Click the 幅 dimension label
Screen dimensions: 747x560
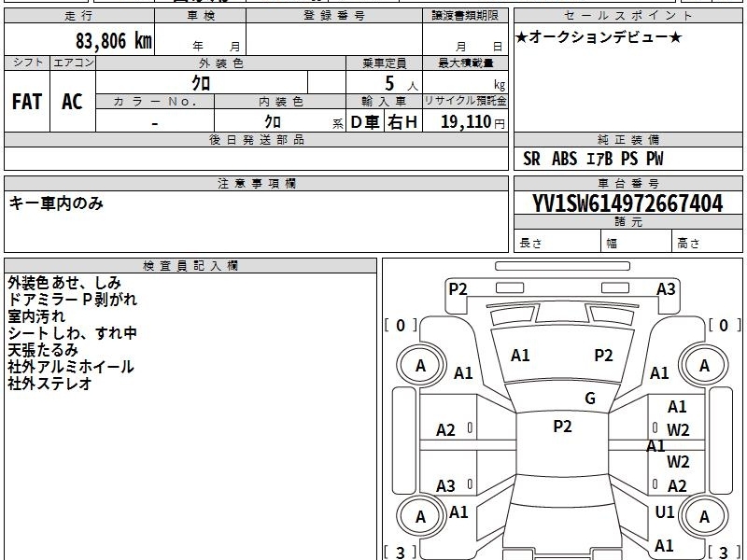(x=613, y=244)
